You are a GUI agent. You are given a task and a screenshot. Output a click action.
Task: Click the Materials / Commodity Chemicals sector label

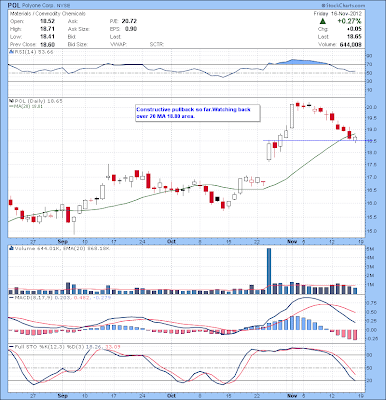47,14
